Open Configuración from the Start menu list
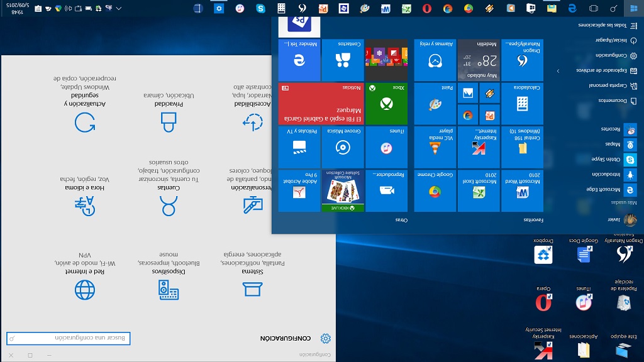The image size is (644, 362). click(x=616, y=55)
